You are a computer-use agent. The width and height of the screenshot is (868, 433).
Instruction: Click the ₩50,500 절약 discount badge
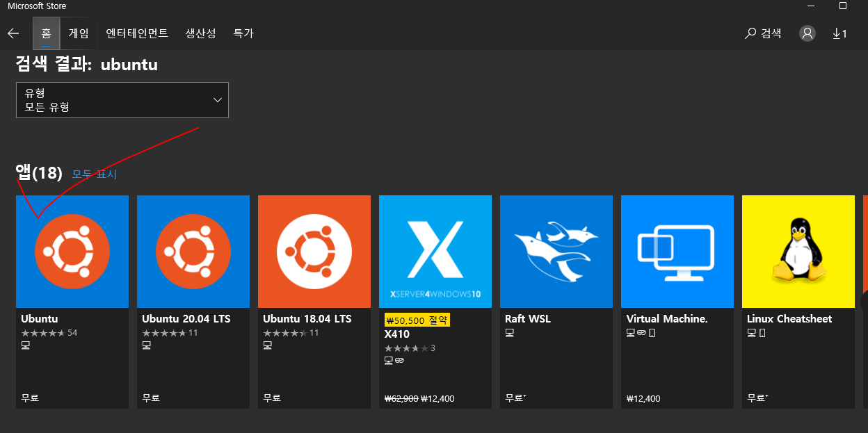417,320
